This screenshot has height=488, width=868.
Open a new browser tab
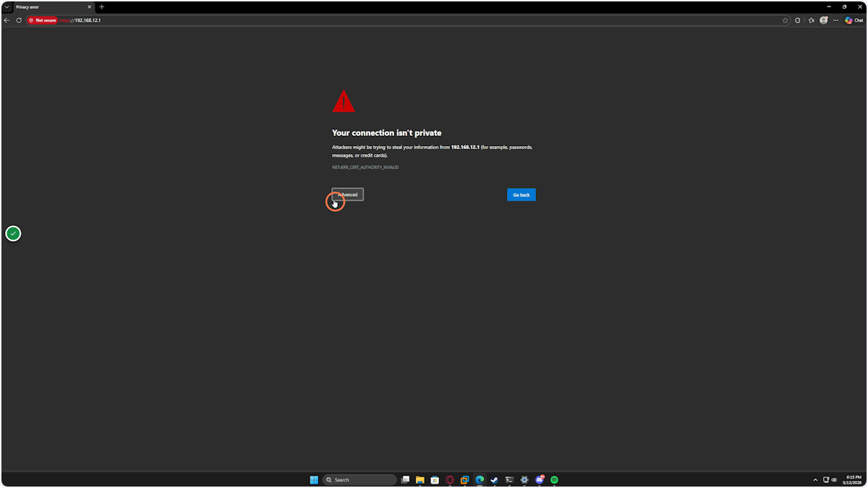101,7
